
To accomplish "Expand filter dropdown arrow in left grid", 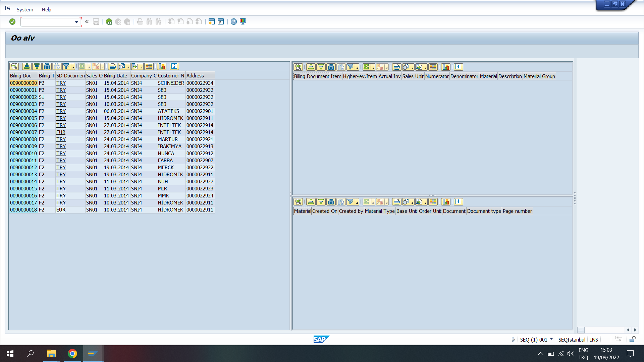I will click(x=72, y=67).
